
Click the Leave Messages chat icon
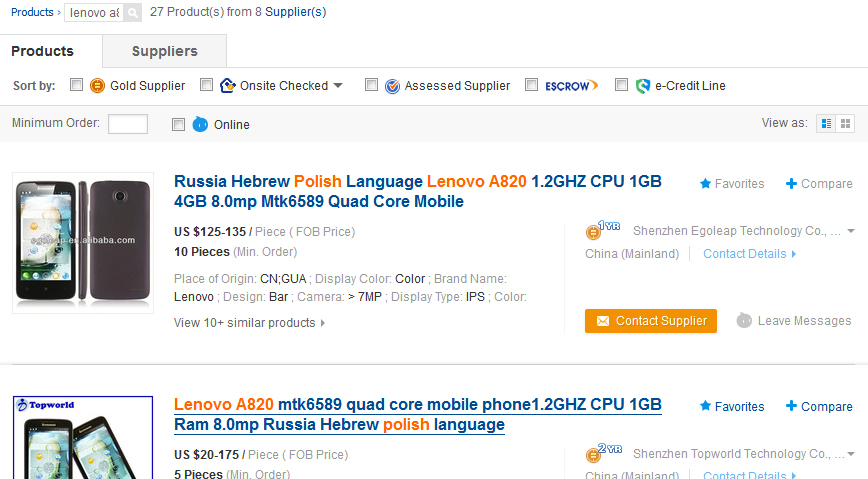coord(744,321)
